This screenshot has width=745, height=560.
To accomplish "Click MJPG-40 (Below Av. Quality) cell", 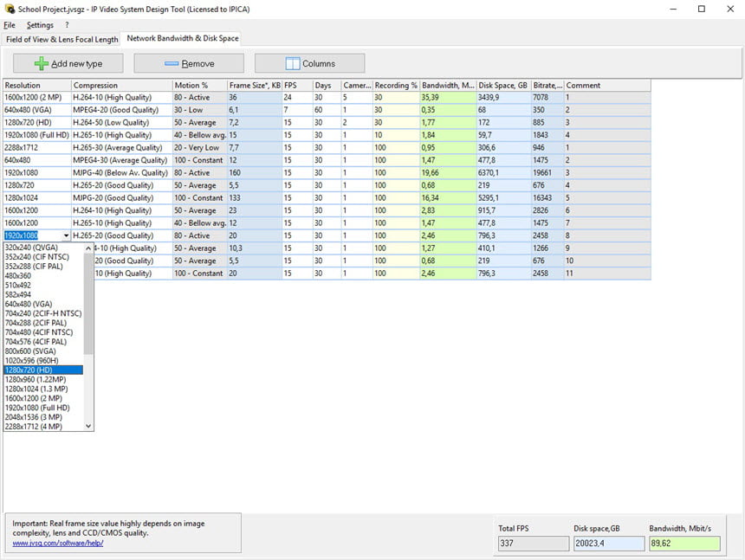I will click(121, 173).
